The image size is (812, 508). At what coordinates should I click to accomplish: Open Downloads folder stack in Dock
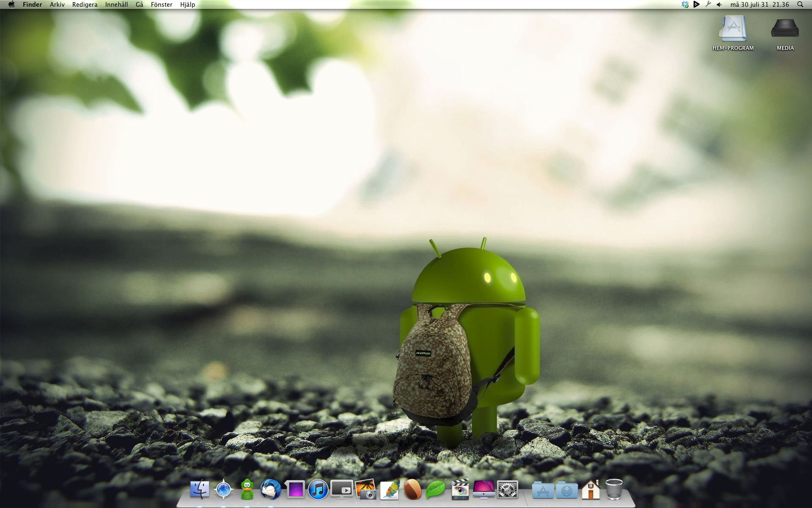[567, 490]
